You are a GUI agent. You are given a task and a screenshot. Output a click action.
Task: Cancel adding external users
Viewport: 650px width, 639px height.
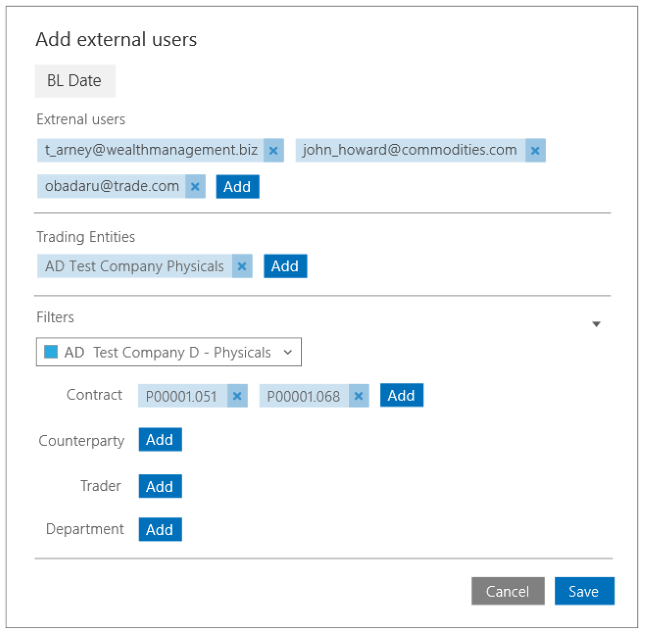tap(508, 591)
